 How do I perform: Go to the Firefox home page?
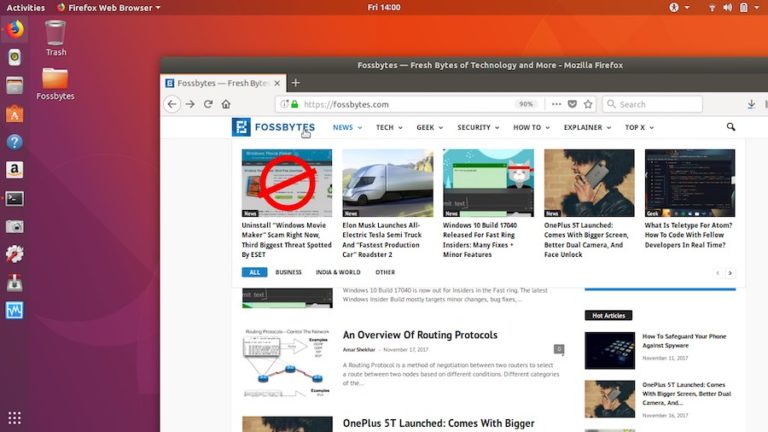coord(226,104)
